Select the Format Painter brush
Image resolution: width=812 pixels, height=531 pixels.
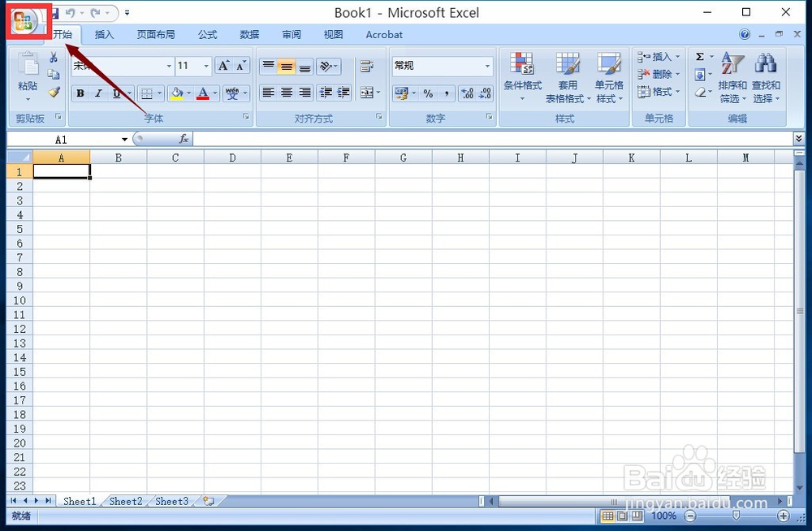click(54, 93)
